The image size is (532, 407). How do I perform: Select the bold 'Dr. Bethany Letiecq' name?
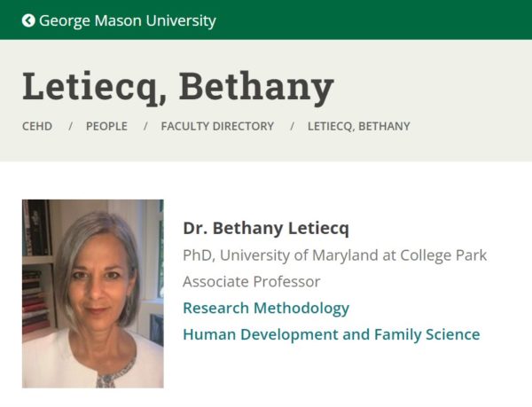266,228
